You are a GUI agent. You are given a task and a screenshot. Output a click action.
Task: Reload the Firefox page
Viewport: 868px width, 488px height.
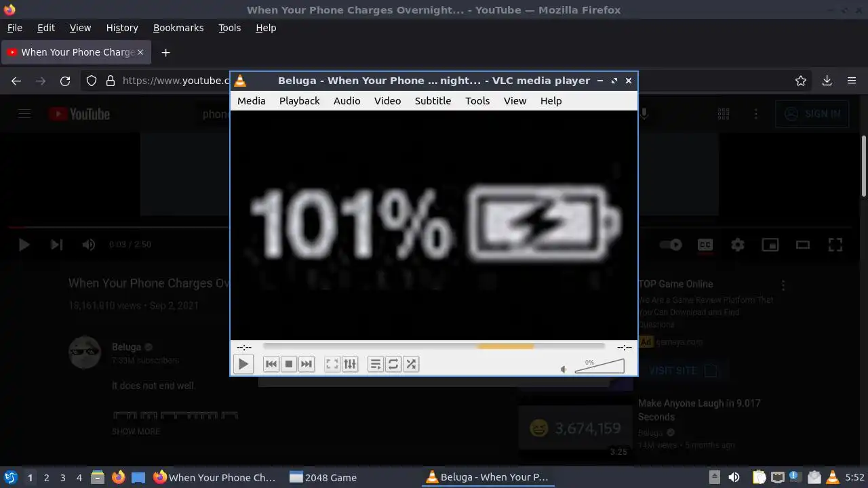pos(65,81)
